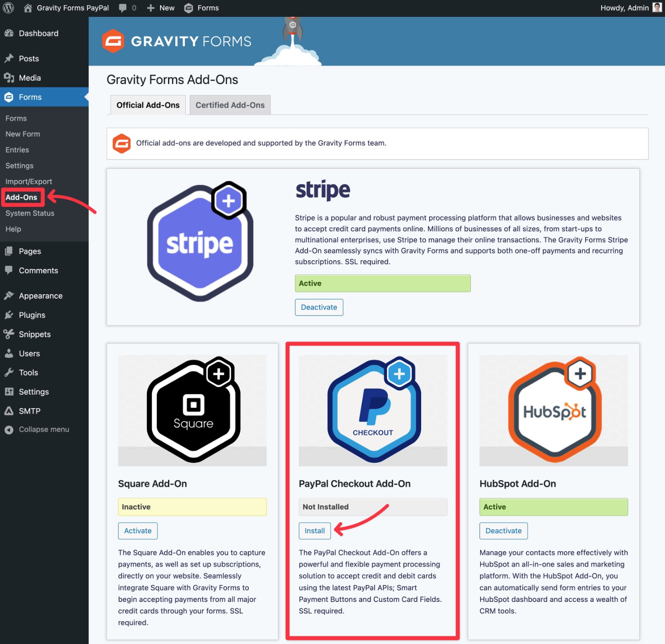Click the Pages icon in sidebar
This screenshot has height=644, width=665.
9,251
